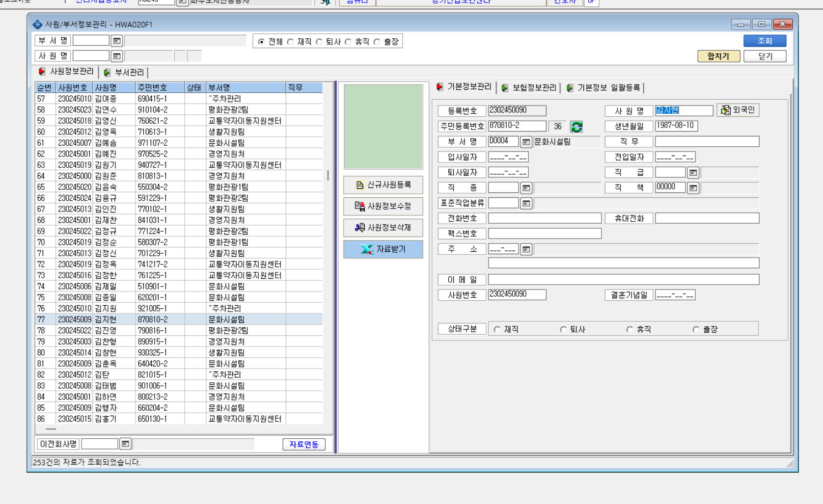Open the 직종 code lookup
The height and width of the screenshot is (504, 823).
(x=526, y=188)
